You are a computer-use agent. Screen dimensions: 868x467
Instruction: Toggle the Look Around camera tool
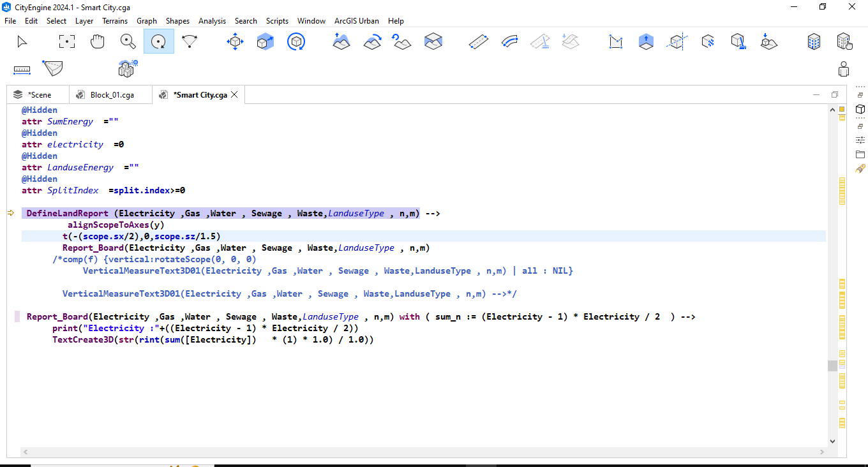pos(189,41)
